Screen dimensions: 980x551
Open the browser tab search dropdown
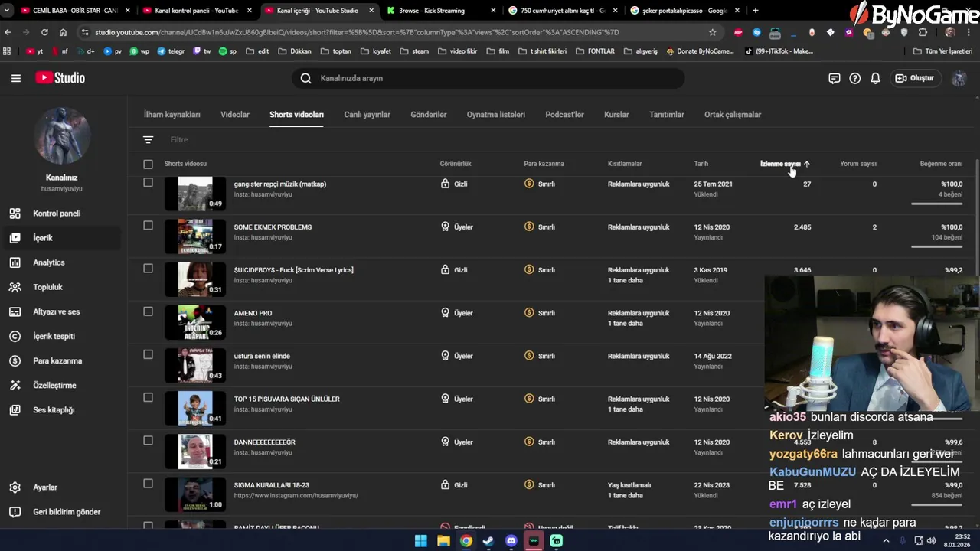click(7, 11)
